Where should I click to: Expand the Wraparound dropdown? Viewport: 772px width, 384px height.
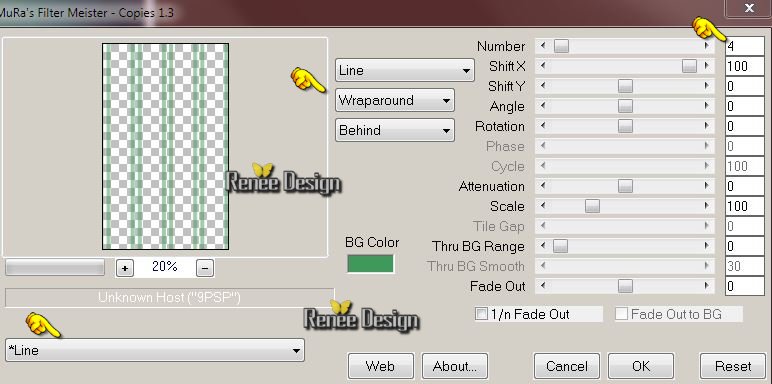pos(395,100)
